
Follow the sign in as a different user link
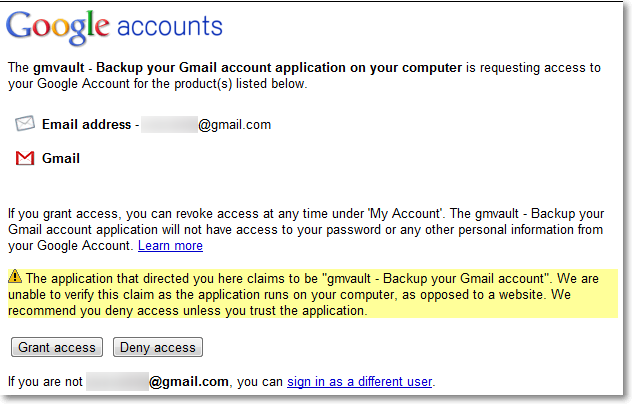pyautogui.click(x=360, y=381)
